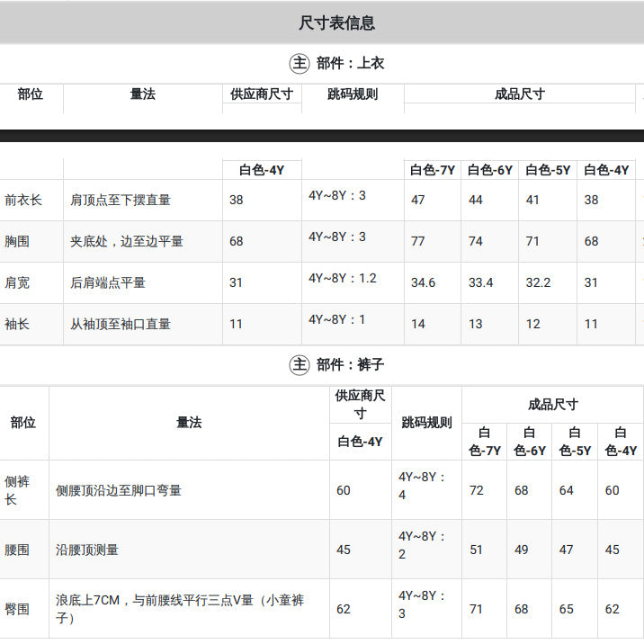Click the 部件：上衣 section title
Image resolution: width=644 pixels, height=644 pixels.
(350, 64)
